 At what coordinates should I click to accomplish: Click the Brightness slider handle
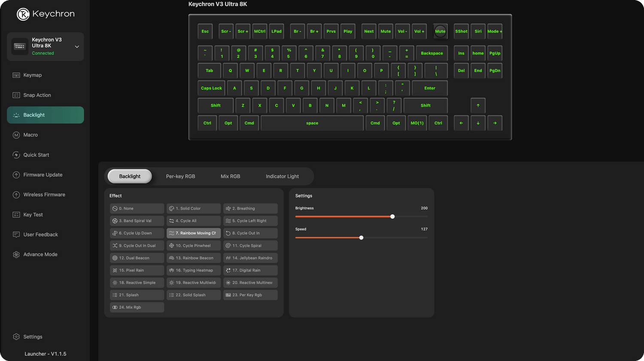[x=392, y=217]
